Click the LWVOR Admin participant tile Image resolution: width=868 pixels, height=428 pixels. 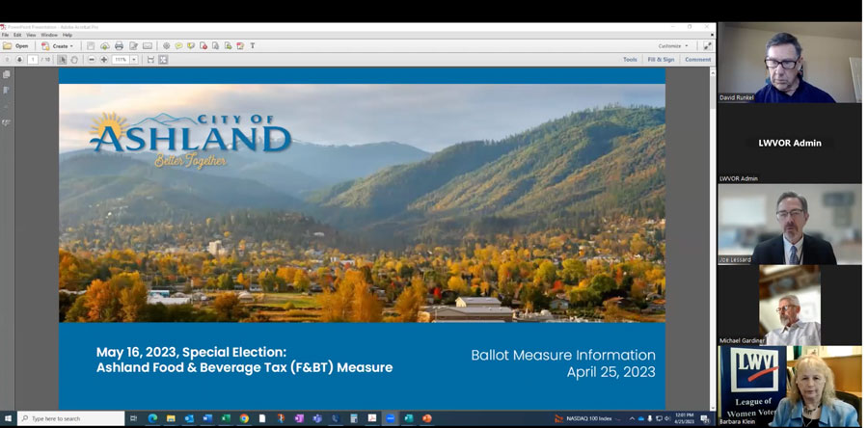click(x=790, y=144)
